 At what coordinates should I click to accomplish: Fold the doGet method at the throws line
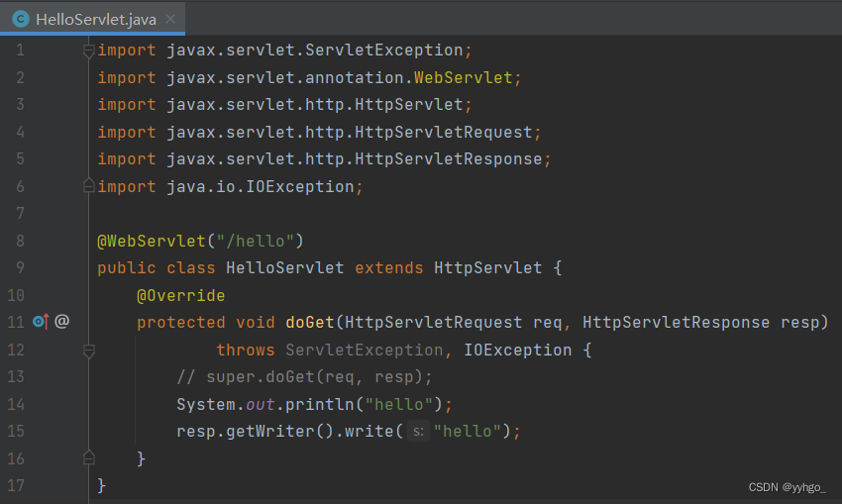pyautogui.click(x=89, y=350)
